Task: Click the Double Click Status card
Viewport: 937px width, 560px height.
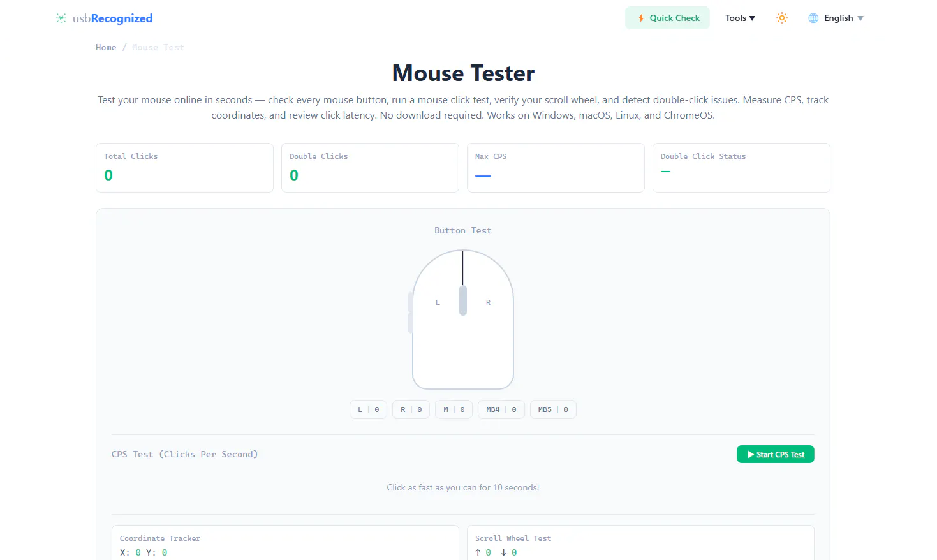Action: pyautogui.click(x=741, y=168)
